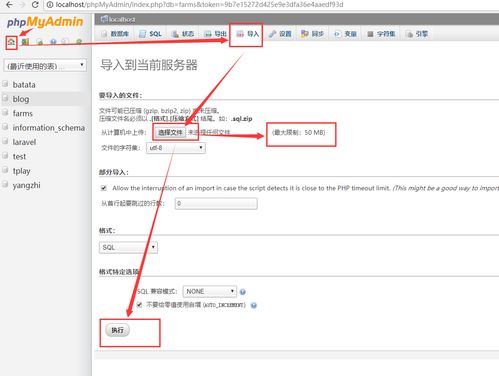Viewport: 499px width, 376px height.
Task: Open the information_schema database
Action: tap(49, 128)
